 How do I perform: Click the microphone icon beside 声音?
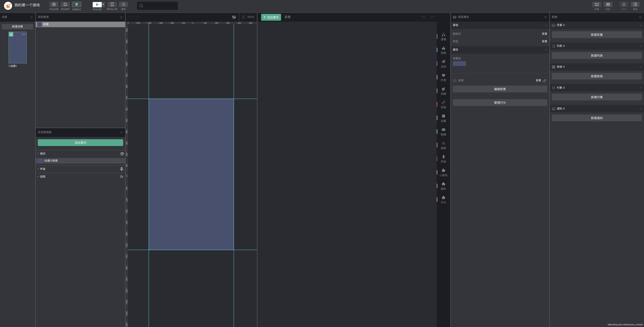point(122,169)
